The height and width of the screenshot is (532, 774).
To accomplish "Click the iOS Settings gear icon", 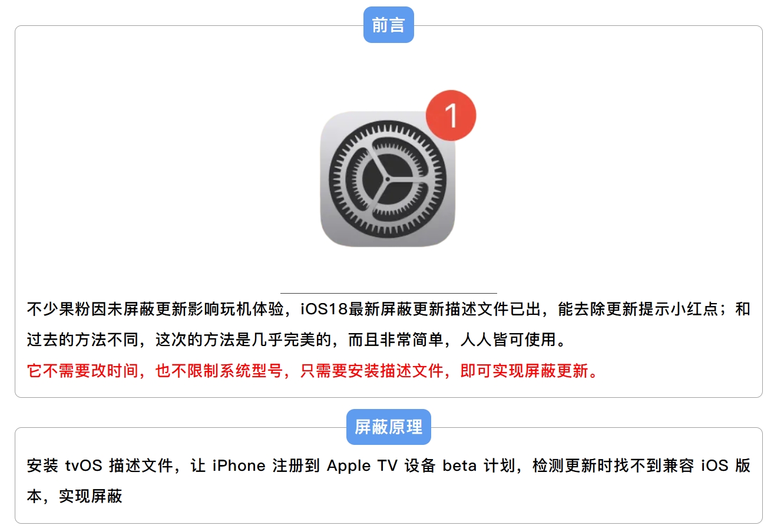I will [x=388, y=179].
